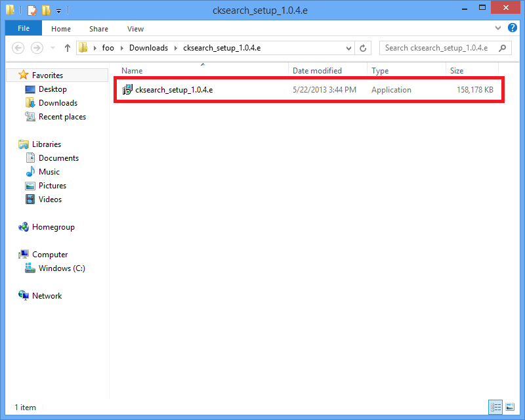
Task: Open the recent locations dropdown arrow
Action: click(x=52, y=48)
